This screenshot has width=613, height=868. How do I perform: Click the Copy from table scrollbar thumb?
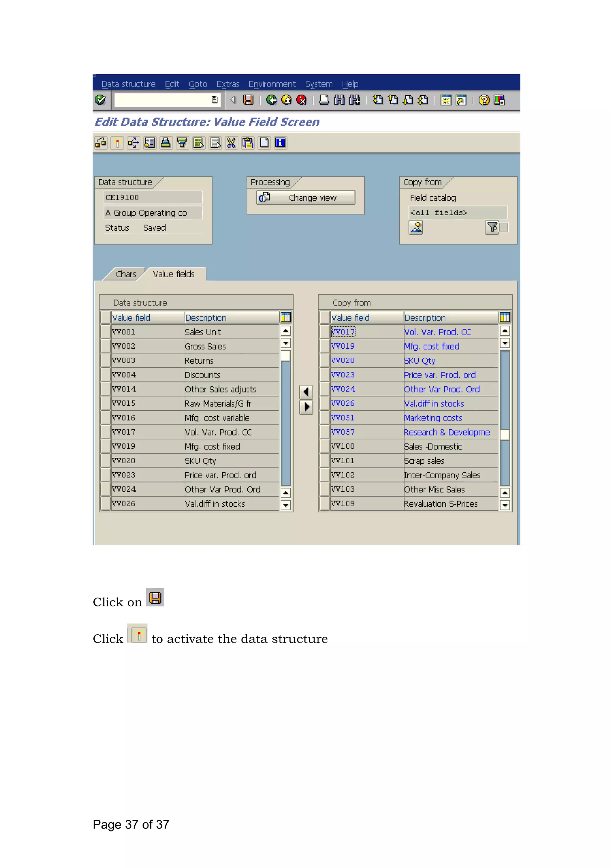(505, 435)
